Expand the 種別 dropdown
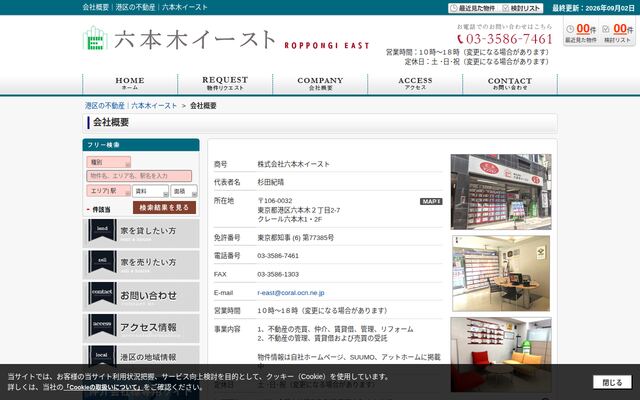 point(109,162)
